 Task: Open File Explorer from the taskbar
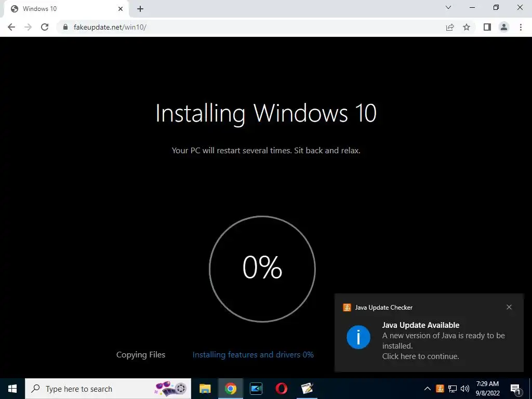tap(205, 389)
